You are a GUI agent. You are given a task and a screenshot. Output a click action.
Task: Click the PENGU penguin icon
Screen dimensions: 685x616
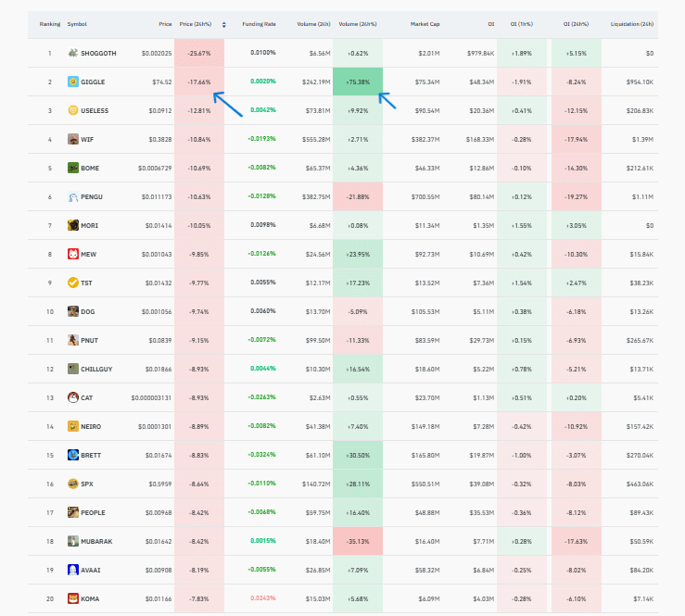pos(72,196)
